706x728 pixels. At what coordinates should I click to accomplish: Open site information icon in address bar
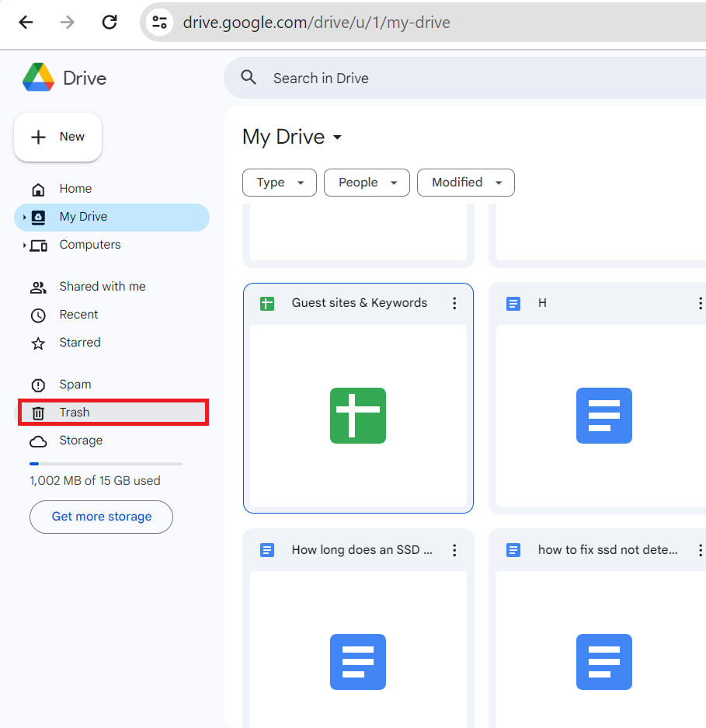point(160,23)
